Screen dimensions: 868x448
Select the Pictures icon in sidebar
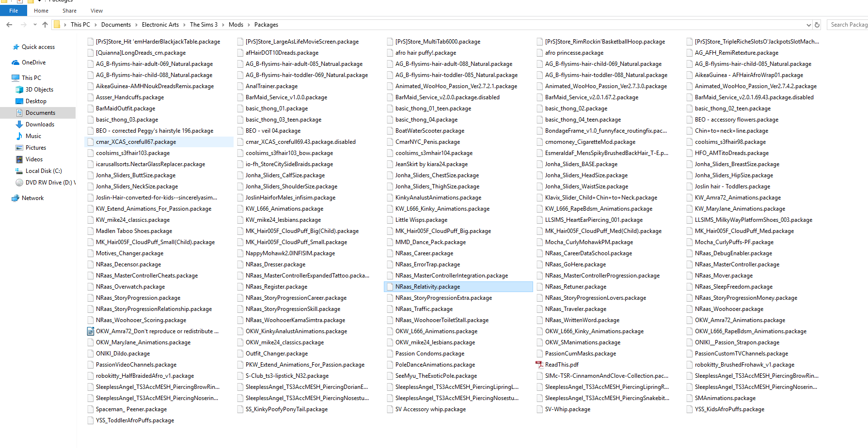coord(19,148)
